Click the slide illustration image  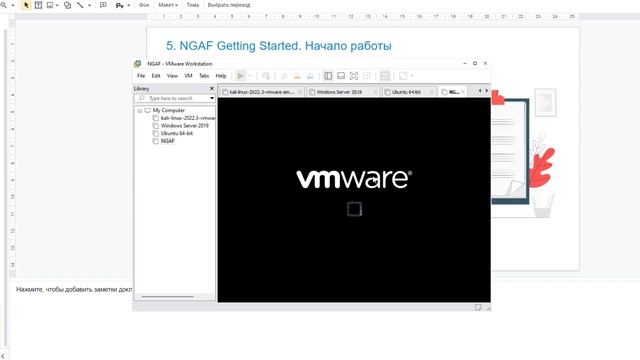(x=524, y=153)
